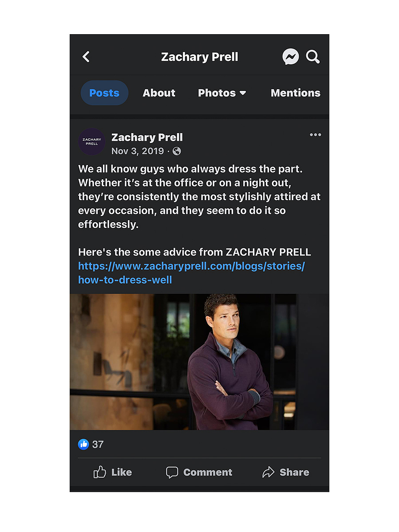The width and height of the screenshot is (399, 532).
Task: Open the zacharyprell.com how-to-dress-well link
Action: (191, 273)
